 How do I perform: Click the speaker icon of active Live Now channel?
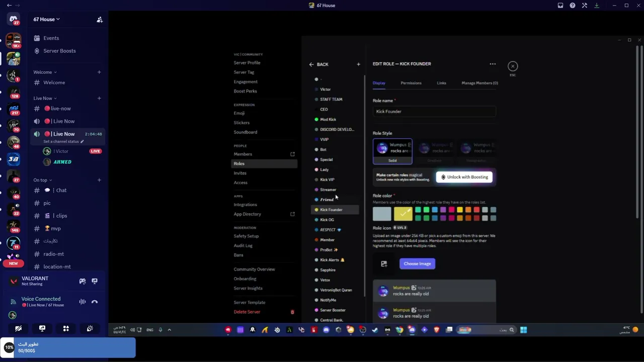click(x=37, y=134)
